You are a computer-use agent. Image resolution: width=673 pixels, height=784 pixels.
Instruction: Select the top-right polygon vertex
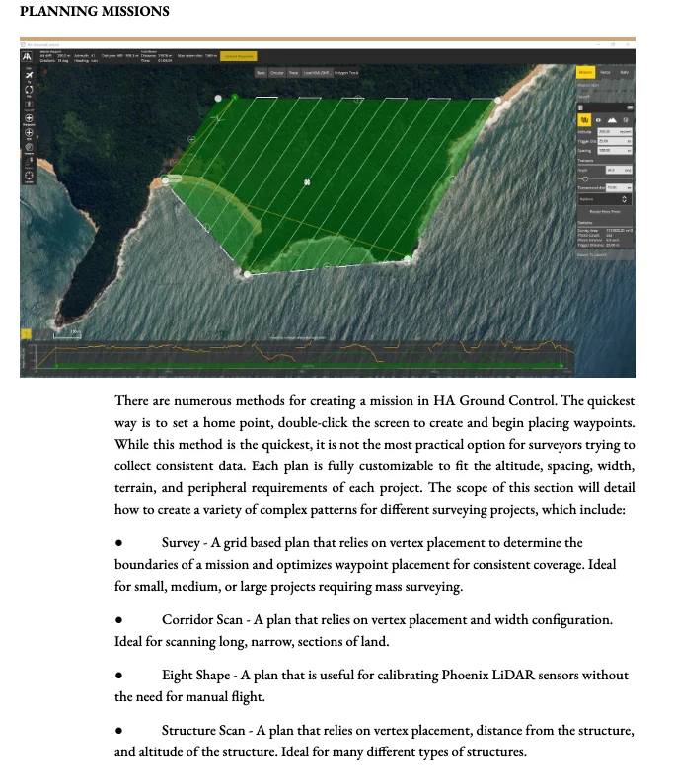(497, 100)
